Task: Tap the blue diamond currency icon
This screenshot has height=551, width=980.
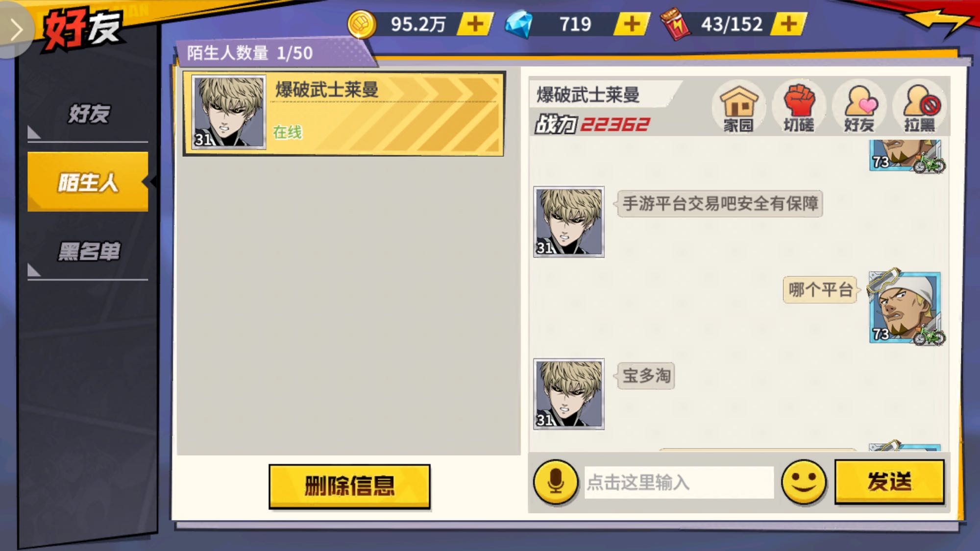Action: pos(519,24)
